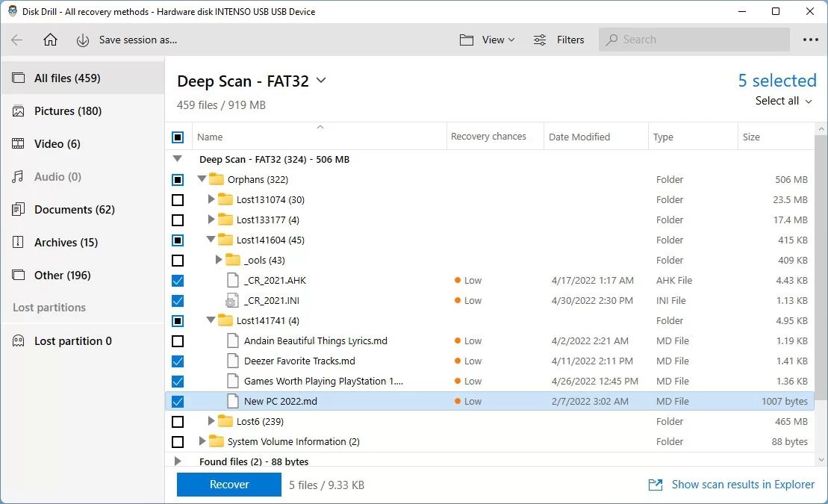
Task: Click the back arrow in toolbar
Action: (16, 40)
